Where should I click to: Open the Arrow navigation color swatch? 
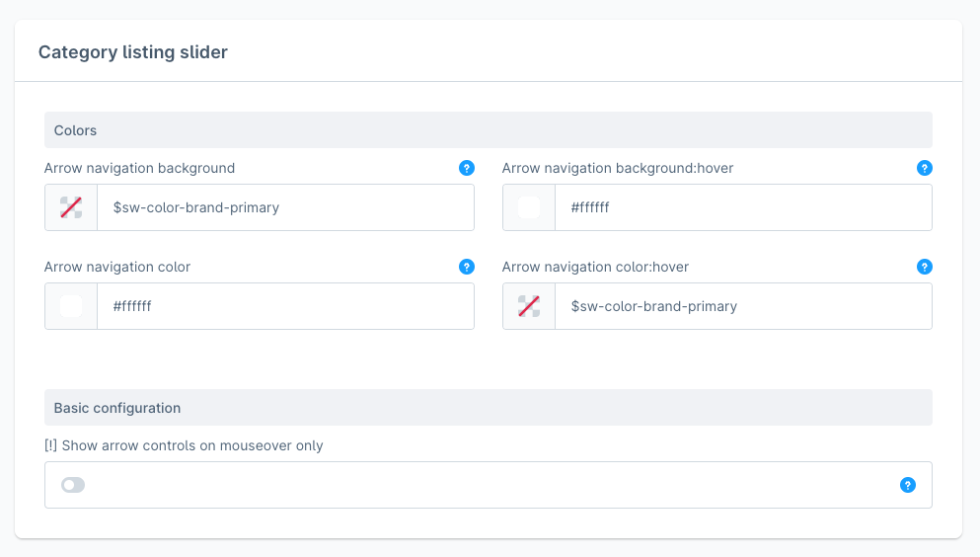pyautogui.click(x=71, y=306)
